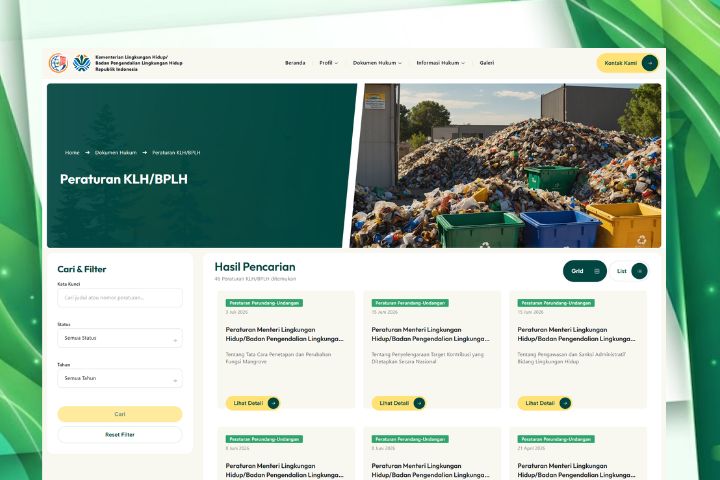Expand the Profil menu in navbar
This screenshot has width=720, height=480.
point(328,63)
